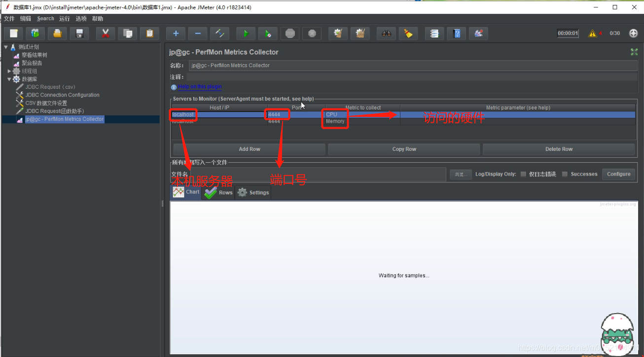Click the Help question mark icon
Viewport: 644px width, 357px height.
[457, 34]
